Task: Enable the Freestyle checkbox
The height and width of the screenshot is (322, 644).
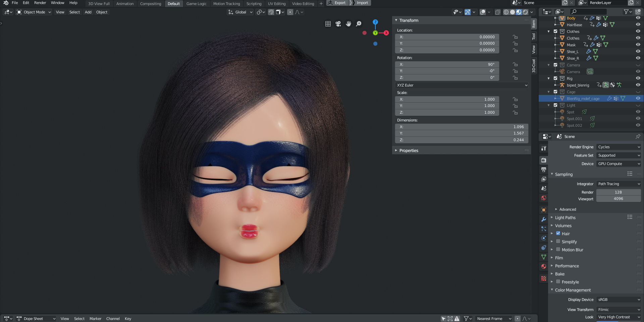Action: (558, 282)
